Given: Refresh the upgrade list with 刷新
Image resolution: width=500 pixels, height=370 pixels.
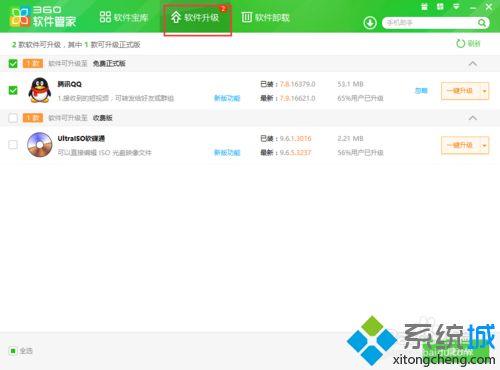Looking at the screenshot, I should pos(468,43).
